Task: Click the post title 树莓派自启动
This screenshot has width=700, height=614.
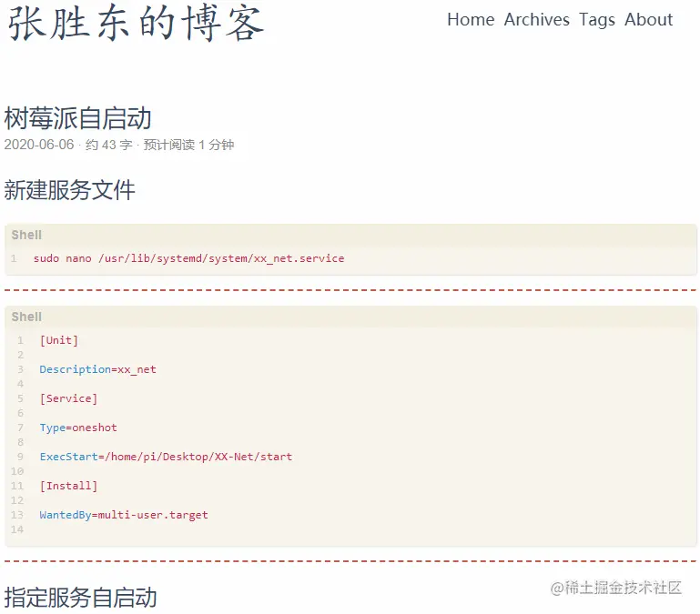Action: (x=77, y=118)
